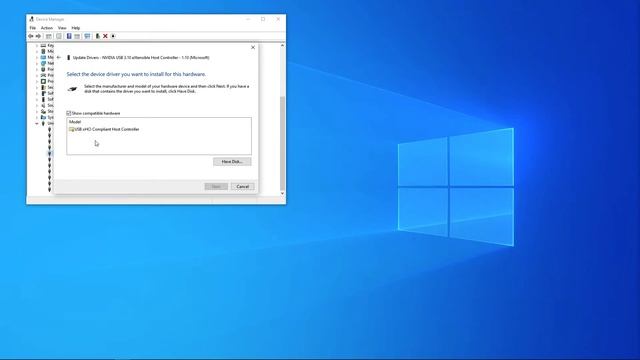The height and width of the screenshot is (360, 640).
Task: Expand the Processors tree category
Action: pos(37,81)
